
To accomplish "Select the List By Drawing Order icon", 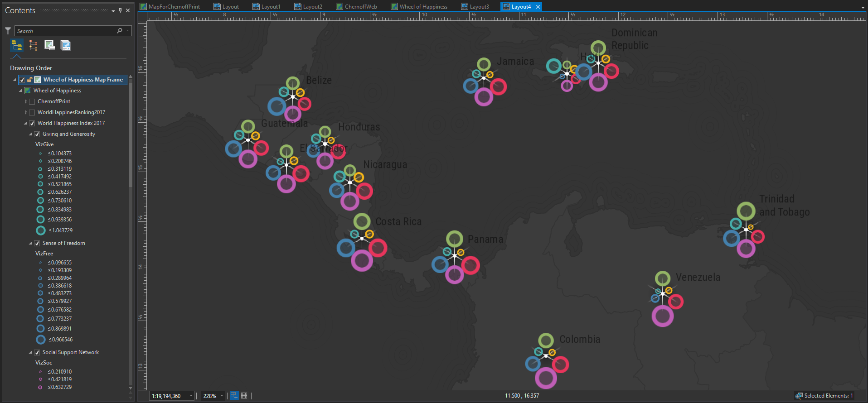I will (17, 45).
